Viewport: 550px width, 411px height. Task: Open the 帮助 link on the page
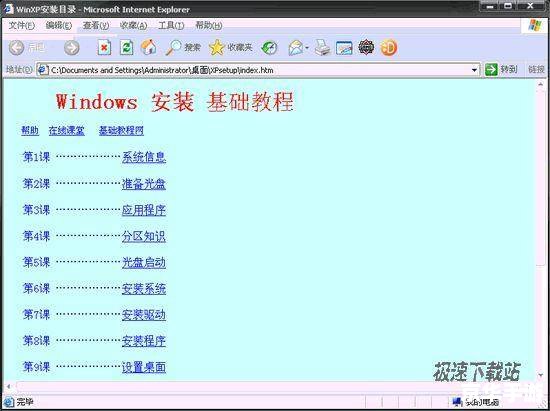pos(30,130)
